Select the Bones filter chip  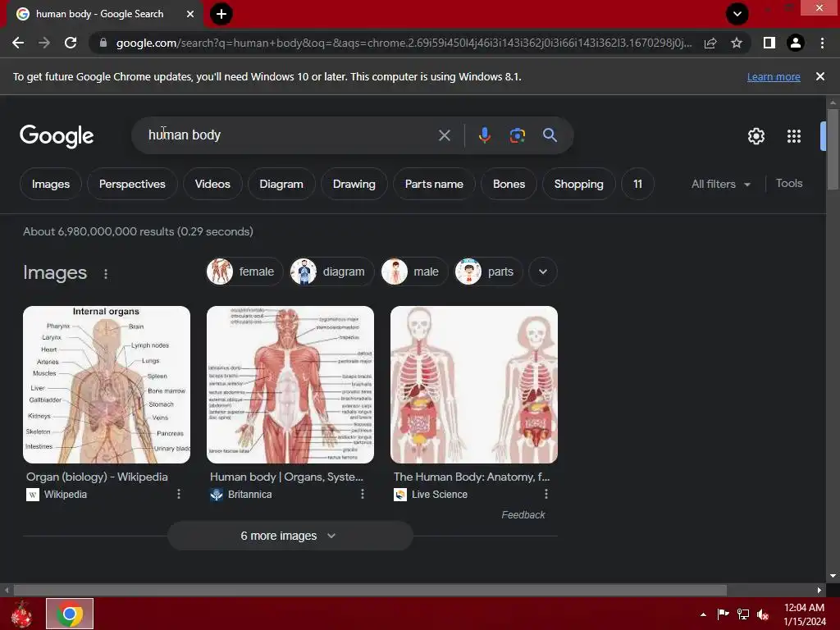click(x=509, y=184)
